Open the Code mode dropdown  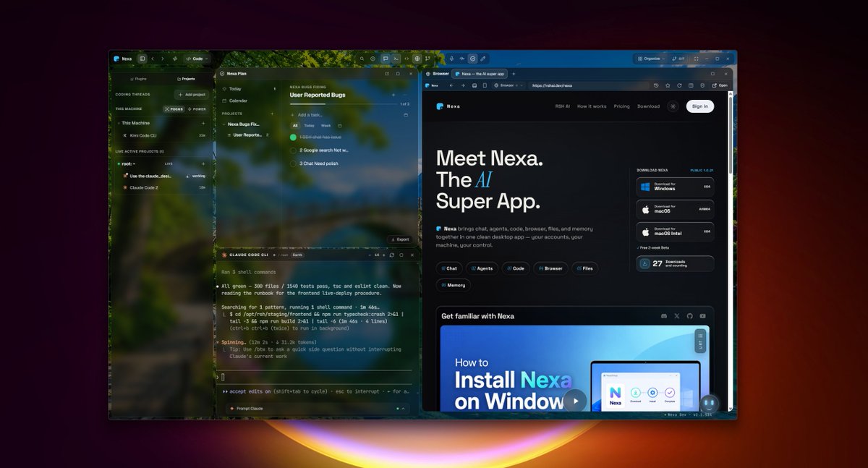197,59
